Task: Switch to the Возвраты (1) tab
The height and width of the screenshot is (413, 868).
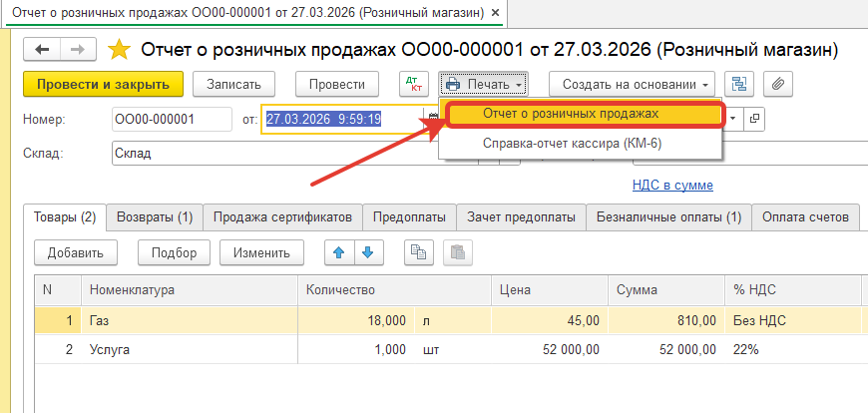Action: click(x=155, y=217)
